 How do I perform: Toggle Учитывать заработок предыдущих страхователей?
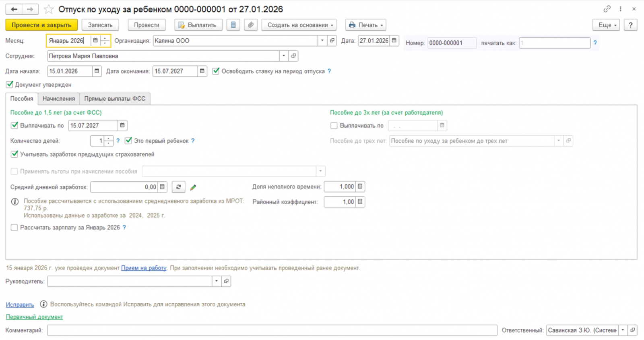(14, 154)
